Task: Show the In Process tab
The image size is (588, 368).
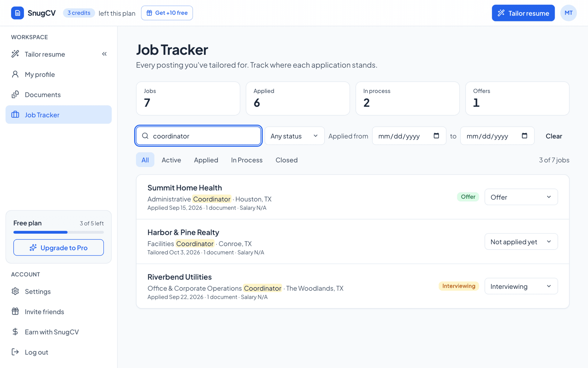Action: (247, 160)
